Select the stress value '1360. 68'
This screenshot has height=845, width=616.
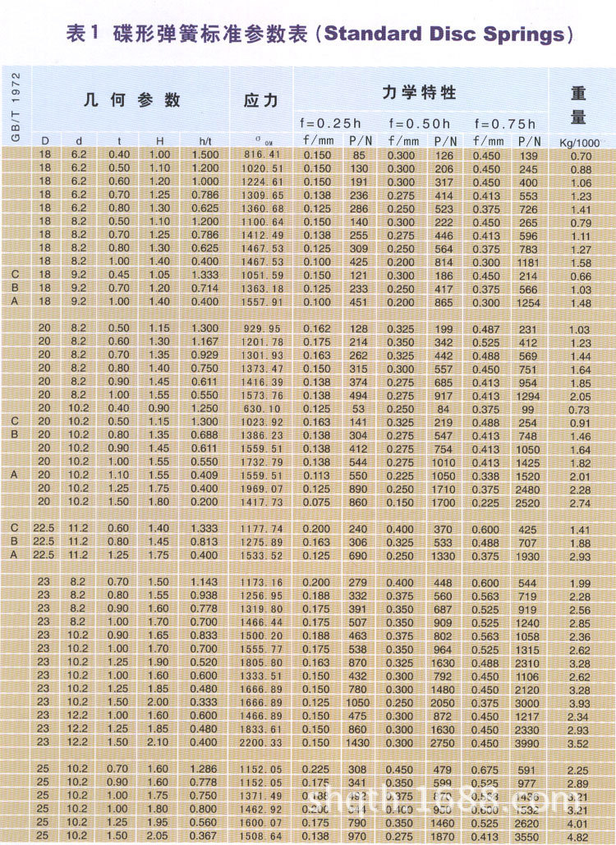pos(262,209)
